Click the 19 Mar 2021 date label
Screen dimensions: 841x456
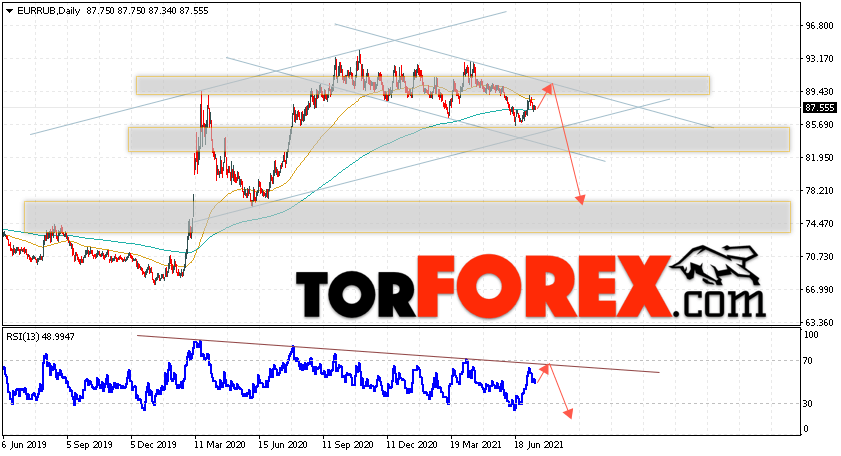coord(476,445)
